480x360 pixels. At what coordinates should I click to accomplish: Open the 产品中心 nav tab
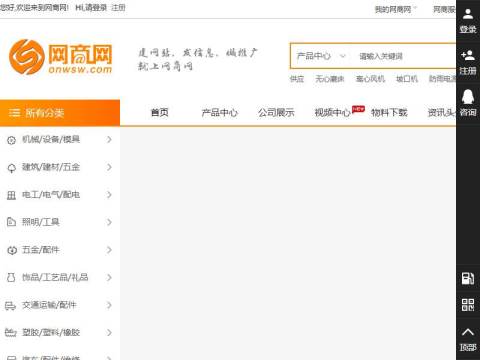(220, 113)
